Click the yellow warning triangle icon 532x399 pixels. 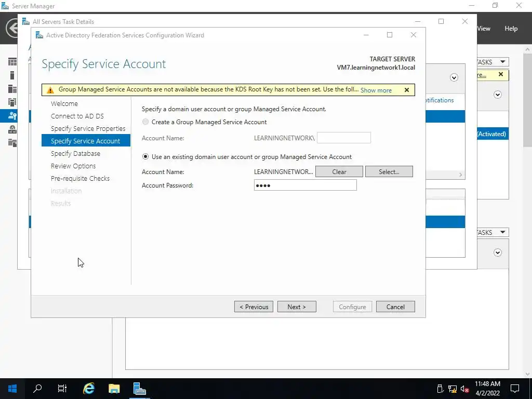[50, 90]
